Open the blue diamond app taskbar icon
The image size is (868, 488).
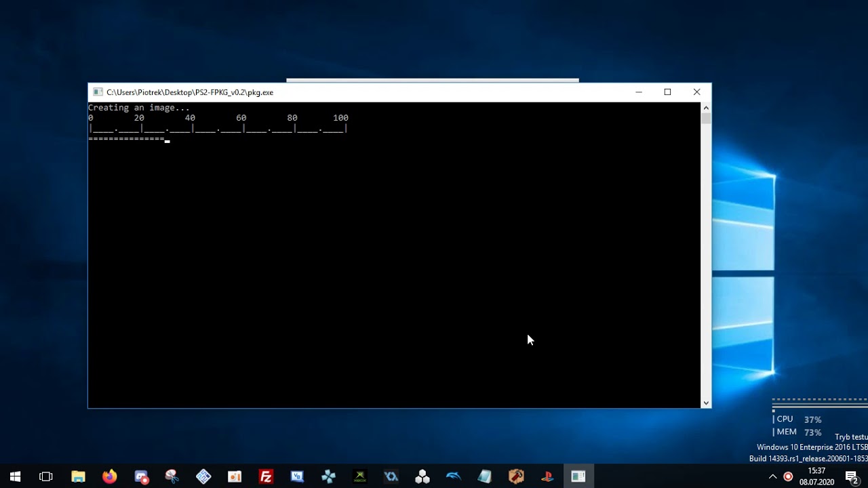tap(203, 476)
